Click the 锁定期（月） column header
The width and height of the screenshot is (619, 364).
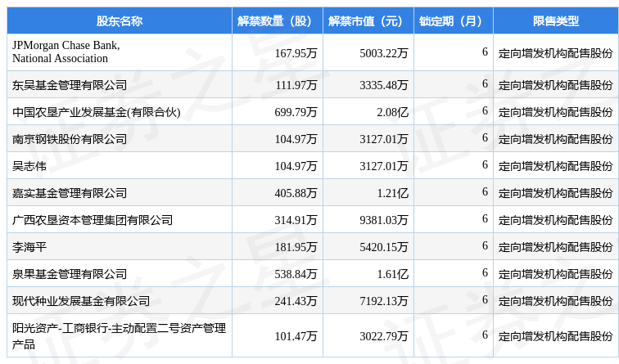point(454,21)
